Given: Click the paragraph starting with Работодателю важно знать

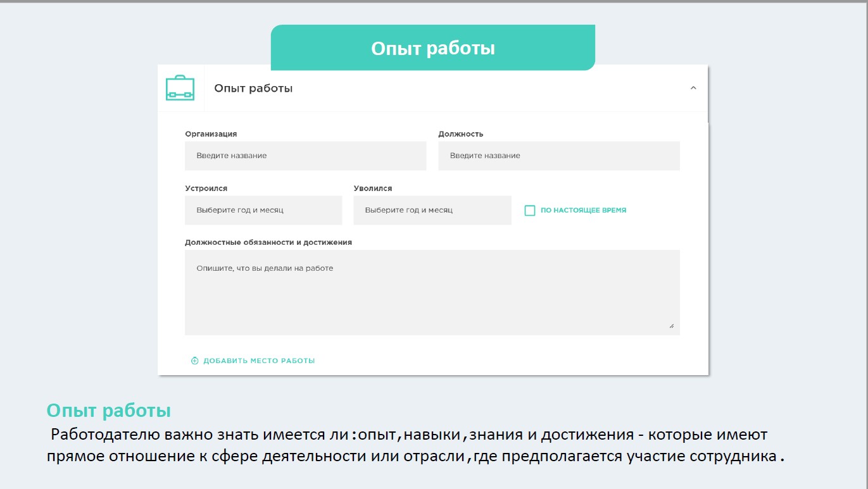Looking at the screenshot, I should tap(416, 446).
